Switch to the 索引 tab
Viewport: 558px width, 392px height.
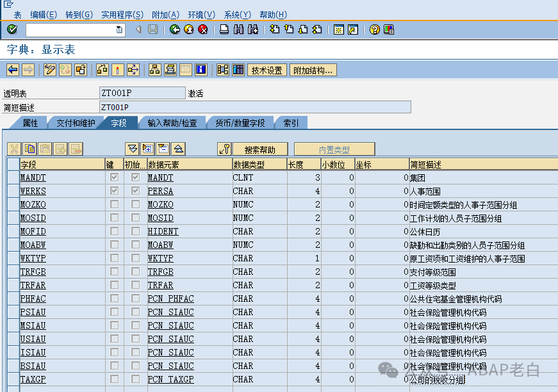(291, 123)
